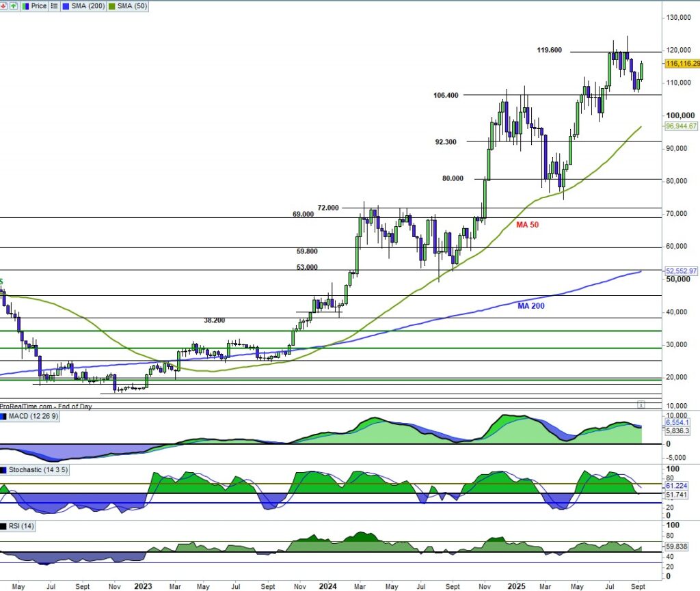Click the Price candlestick color icon
The image size is (700, 591).
pyautogui.click(x=26, y=5)
